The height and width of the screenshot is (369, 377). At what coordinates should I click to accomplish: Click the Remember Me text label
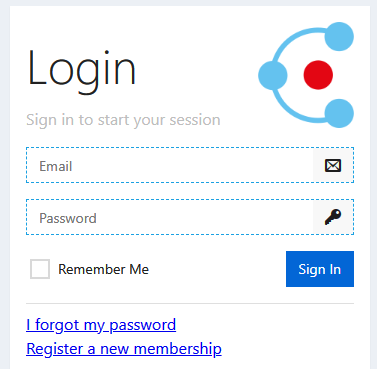[103, 269]
